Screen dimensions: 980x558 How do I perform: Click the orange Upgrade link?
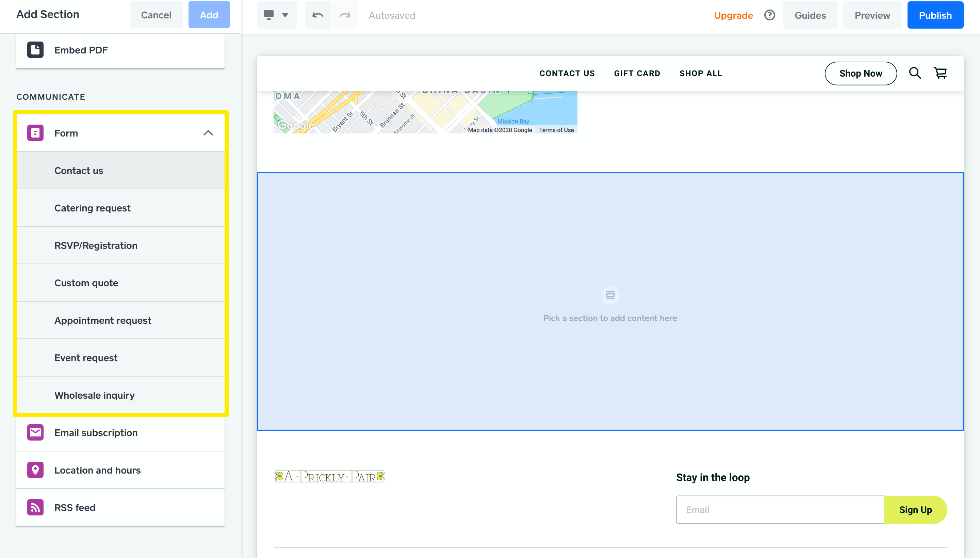tap(733, 15)
